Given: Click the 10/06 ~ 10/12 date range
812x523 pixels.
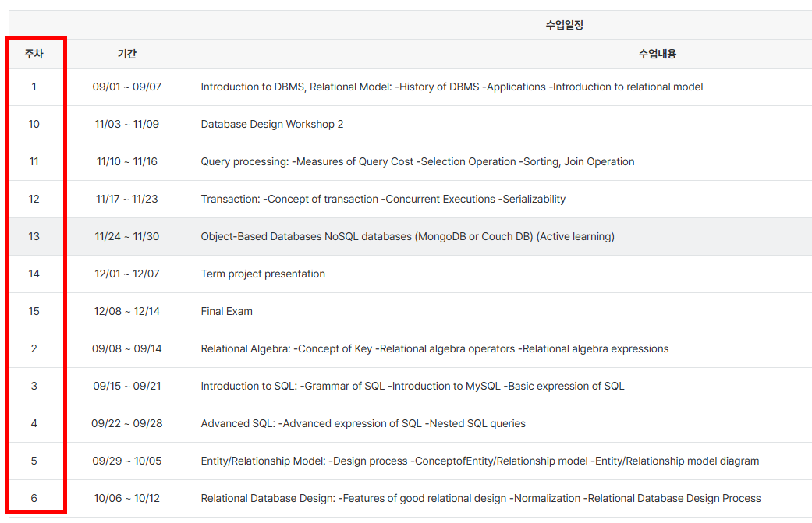Looking at the screenshot, I should 126,498.
